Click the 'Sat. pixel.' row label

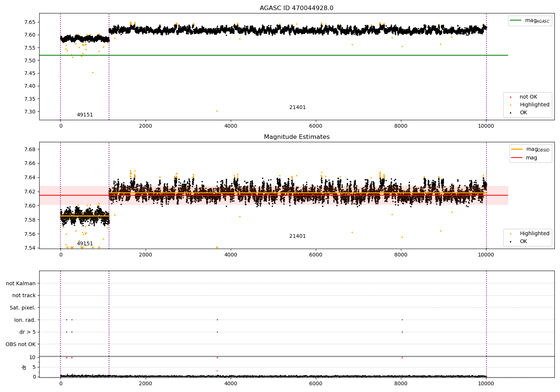click(23, 308)
